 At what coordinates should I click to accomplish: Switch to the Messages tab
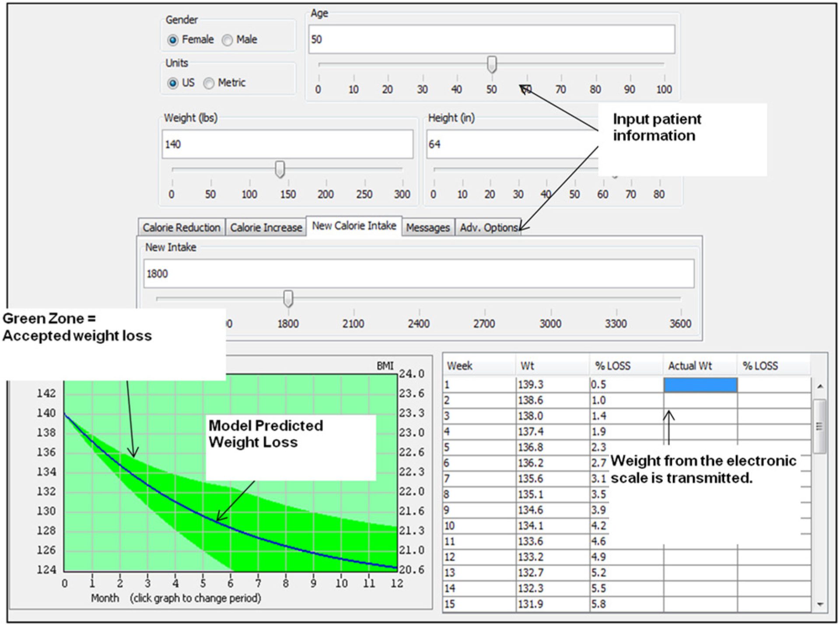[427, 228]
